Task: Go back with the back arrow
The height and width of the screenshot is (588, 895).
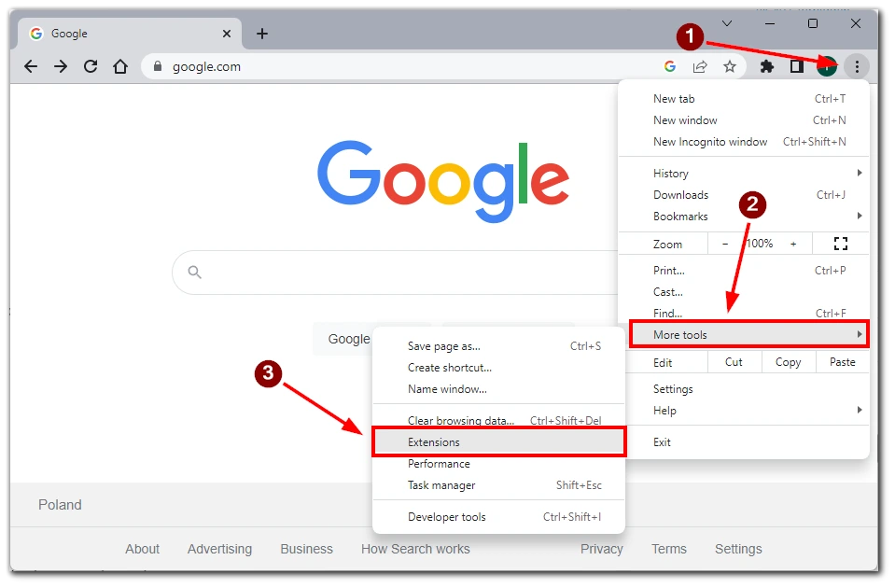Action: (31, 67)
